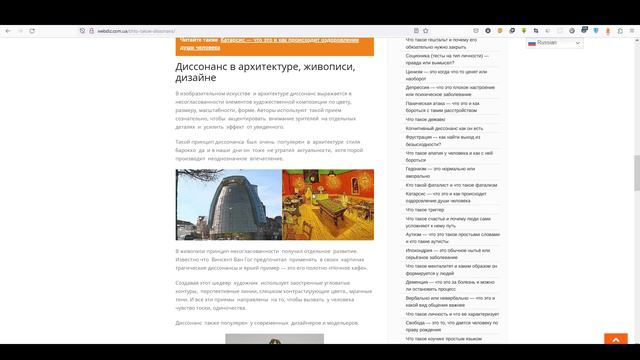Screen dimensions: 640x360
Task: Open sidebar link about Деменция
Action: coord(450,285)
